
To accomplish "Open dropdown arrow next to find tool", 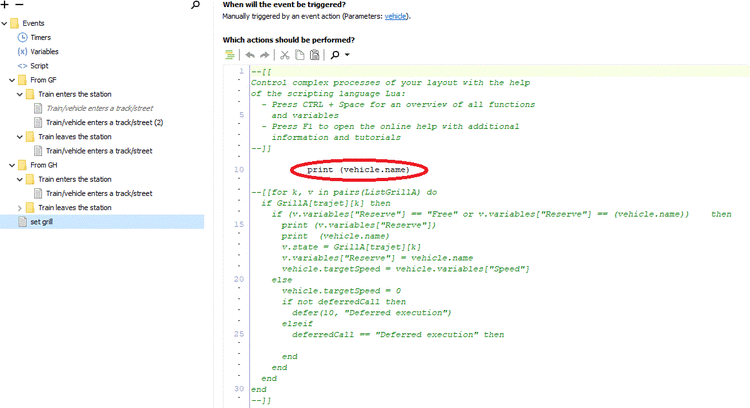I will pos(347,55).
